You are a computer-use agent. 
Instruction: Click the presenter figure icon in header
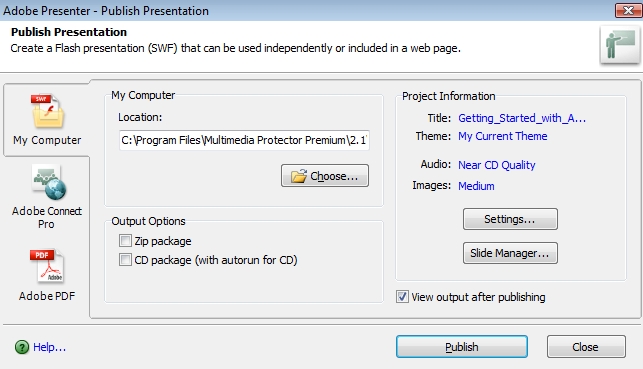[620, 45]
